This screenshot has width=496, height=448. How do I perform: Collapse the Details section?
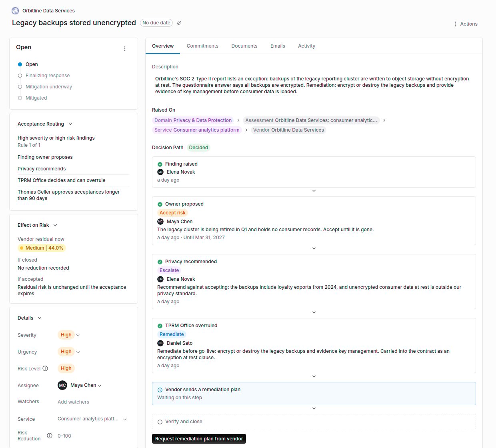pos(40,318)
